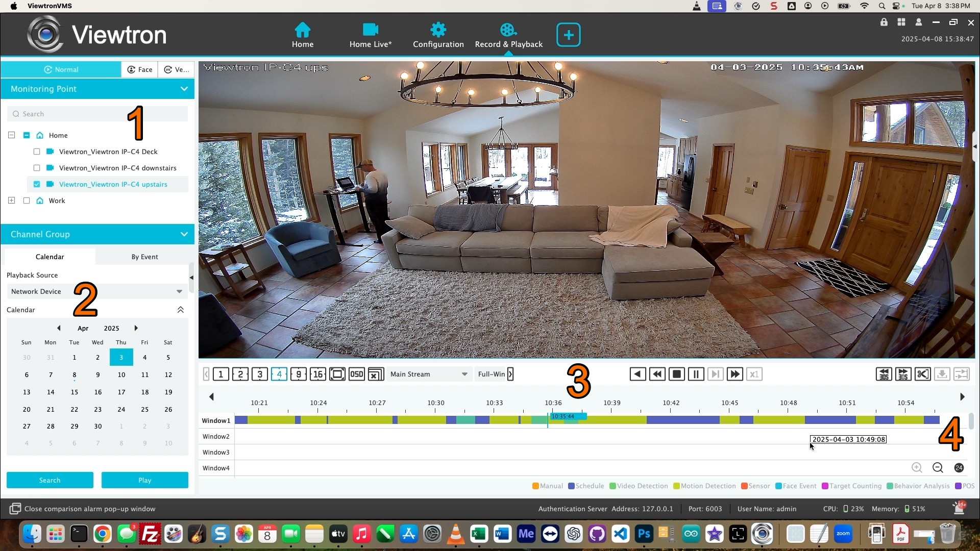Collapse the Calendar section chevron

[180, 310]
